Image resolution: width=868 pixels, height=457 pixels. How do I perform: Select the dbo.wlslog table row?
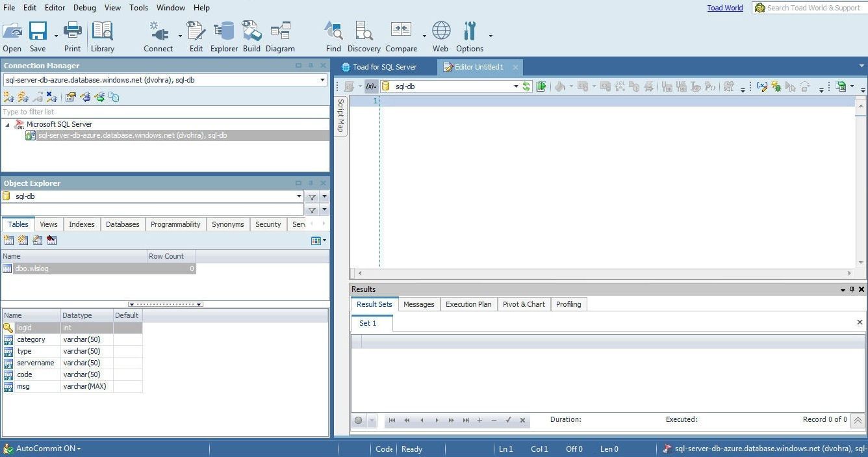98,268
